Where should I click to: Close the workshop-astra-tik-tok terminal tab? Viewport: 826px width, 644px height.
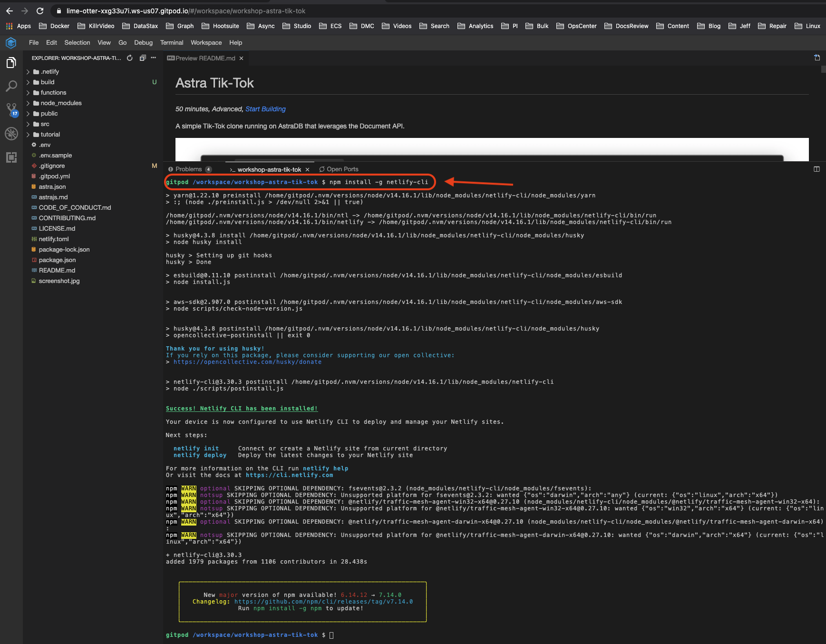tap(307, 169)
